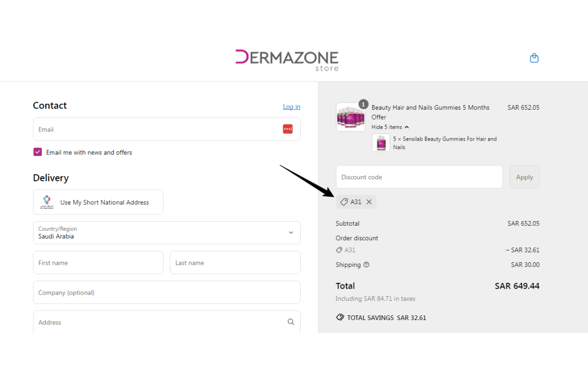The image size is (588, 371).
Task: Focus the First name field
Action: coord(98,263)
